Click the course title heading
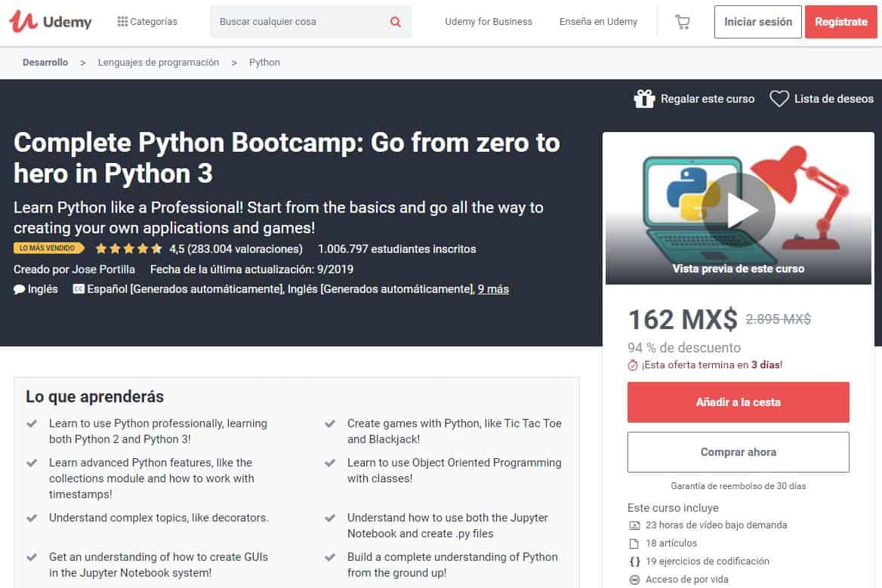This screenshot has height=588, width=882. tap(287, 158)
